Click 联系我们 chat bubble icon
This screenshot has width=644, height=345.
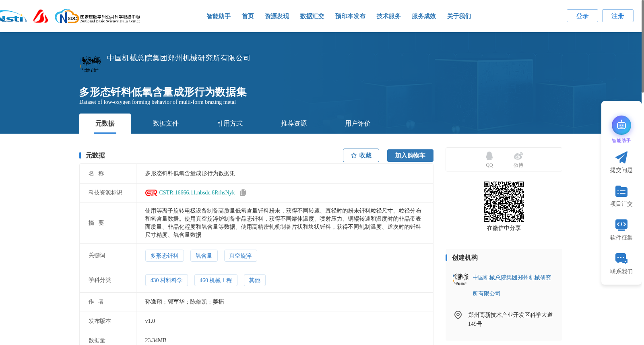(621, 258)
